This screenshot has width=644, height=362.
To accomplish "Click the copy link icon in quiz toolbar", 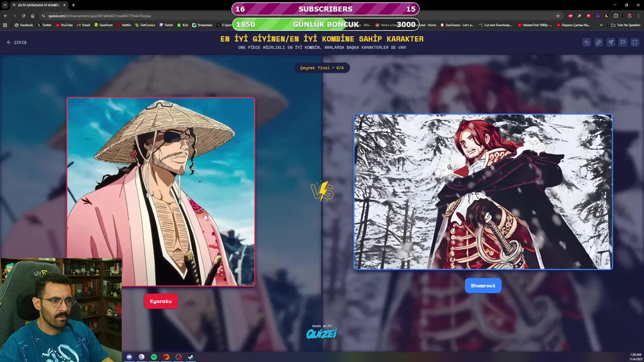I will pos(599,42).
